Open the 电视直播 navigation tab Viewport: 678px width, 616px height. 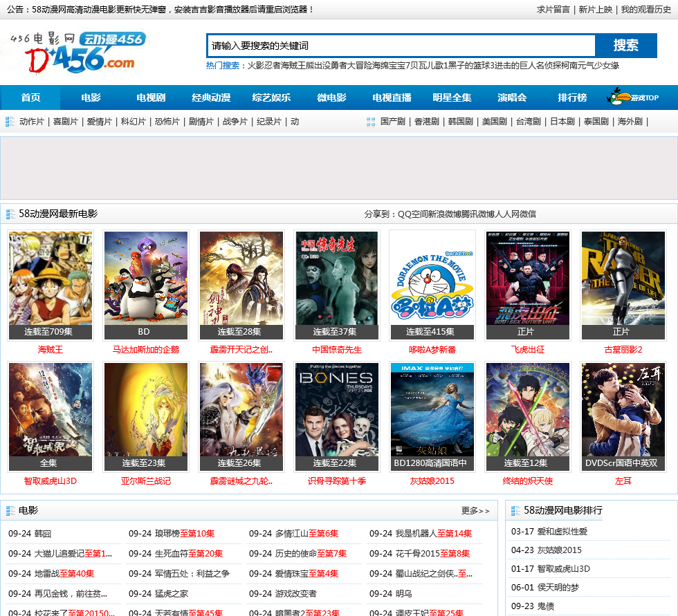click(x=392, y=97)
